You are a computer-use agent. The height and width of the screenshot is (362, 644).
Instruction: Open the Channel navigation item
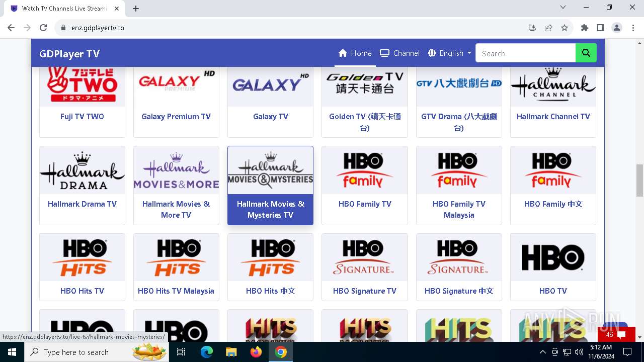pyautogui.click(x=400, y=53)
